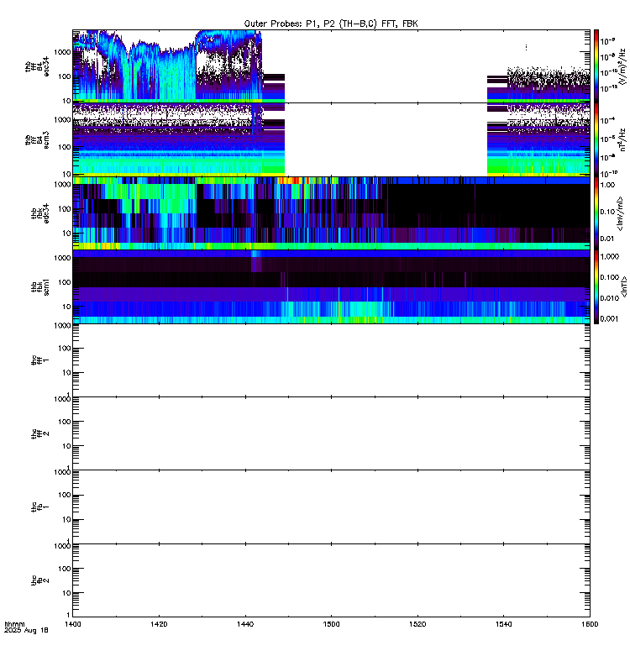Click the "0.01" tick on the mV/m color bar
Image resolution: width=630 pixels, height=672 pixels.
click(x=607, y=239)
